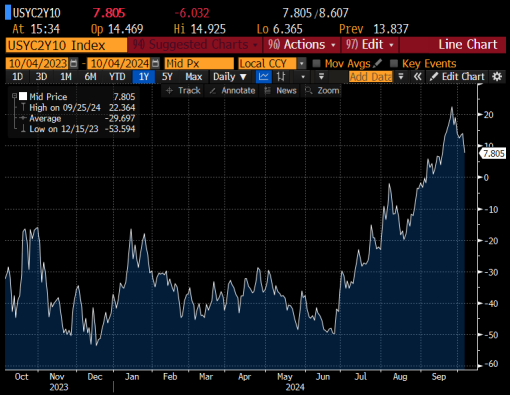Open the Daily periodicity dropdown
510x395 pixels.
tap(230, 77)
